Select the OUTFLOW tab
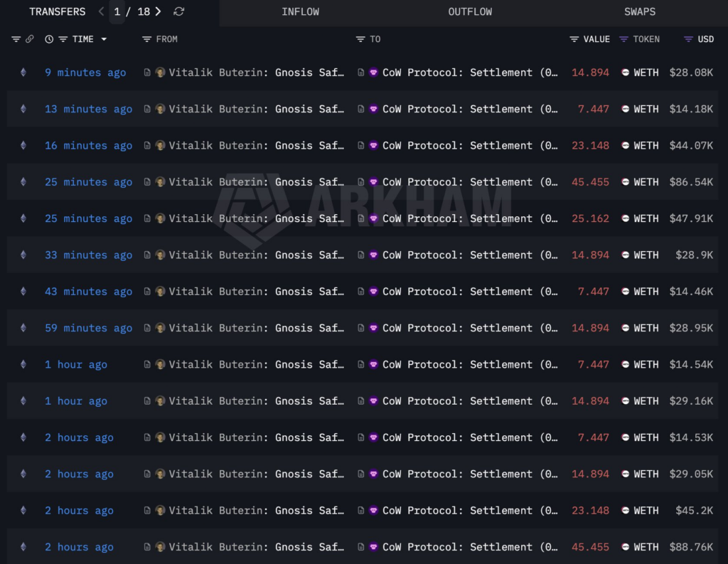Image resolution: width=728 pixels, height=564 pixels. [470, 11]
